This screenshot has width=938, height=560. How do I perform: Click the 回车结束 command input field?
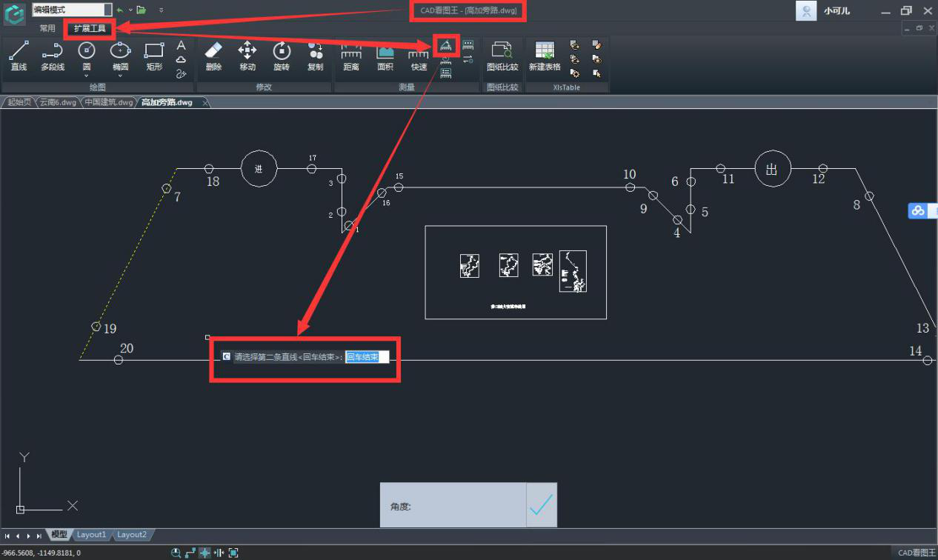[367, 357]
